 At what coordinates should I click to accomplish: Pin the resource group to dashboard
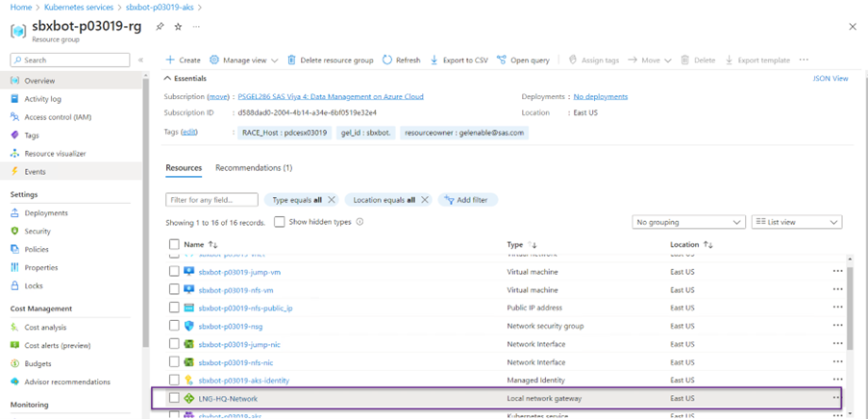point(160,27)
